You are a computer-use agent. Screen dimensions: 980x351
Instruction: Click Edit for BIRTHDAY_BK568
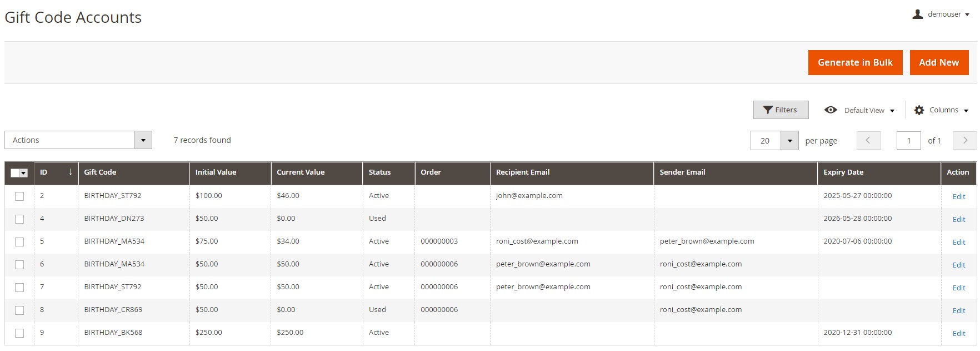click(958, 333)
